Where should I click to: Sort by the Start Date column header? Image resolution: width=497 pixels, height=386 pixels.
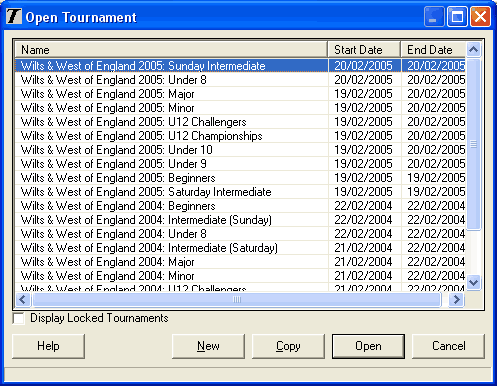tap(364, 50)
